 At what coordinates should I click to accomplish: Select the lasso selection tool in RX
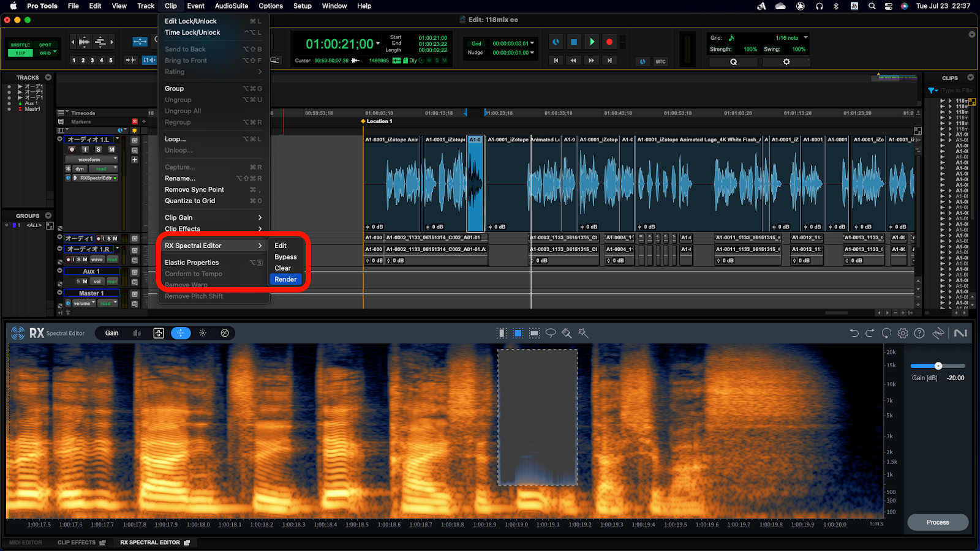coord(551,333)
